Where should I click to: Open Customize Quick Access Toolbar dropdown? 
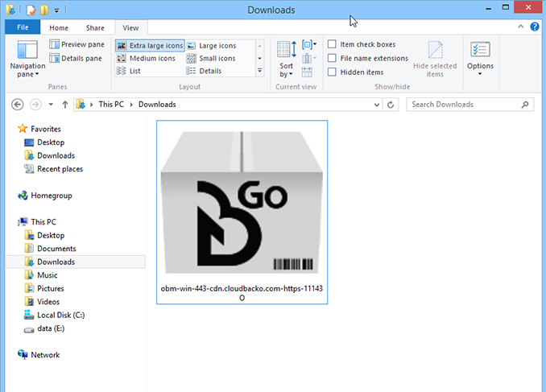[56, 10]
